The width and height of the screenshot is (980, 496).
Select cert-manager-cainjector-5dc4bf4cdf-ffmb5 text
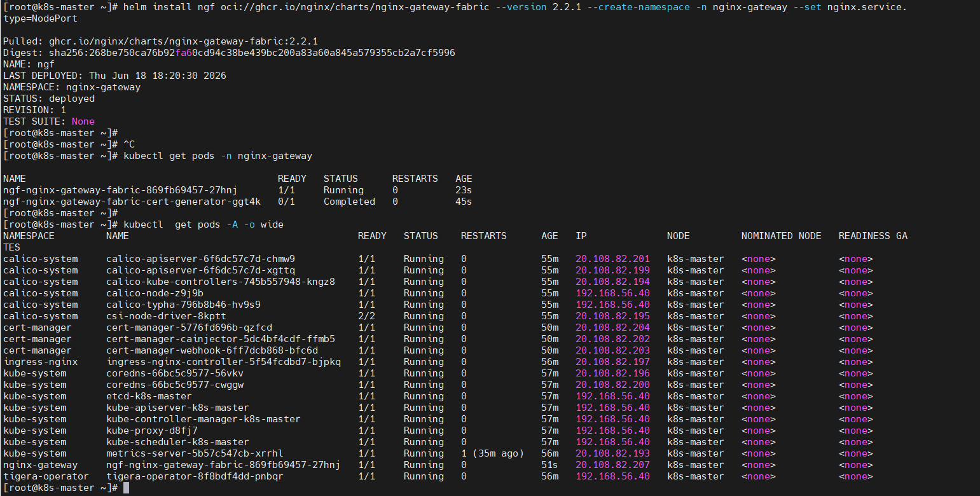[221, 339]
